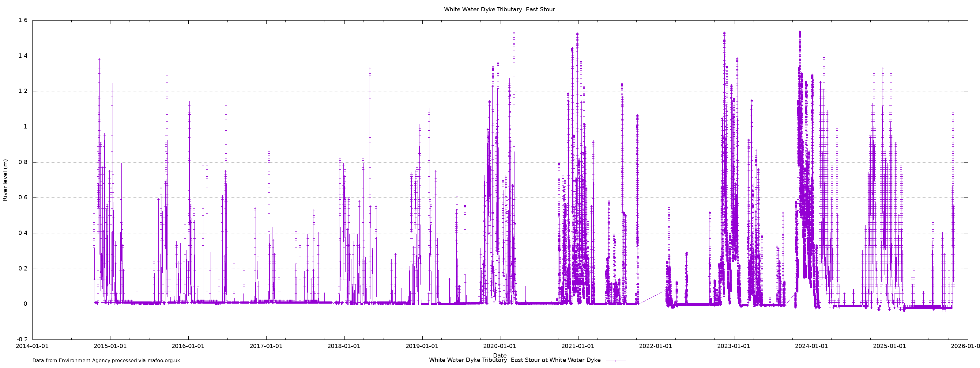Image resolution: width=980 pixels, height=368 pixels.
Task: Select the 2024-01-01 date tick label
Action: tap(812, 346)
